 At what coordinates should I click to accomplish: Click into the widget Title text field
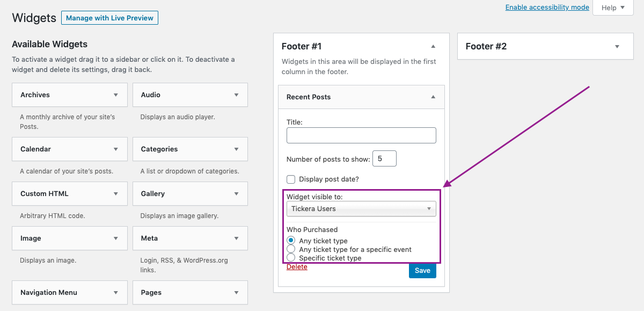coord(361,135)
